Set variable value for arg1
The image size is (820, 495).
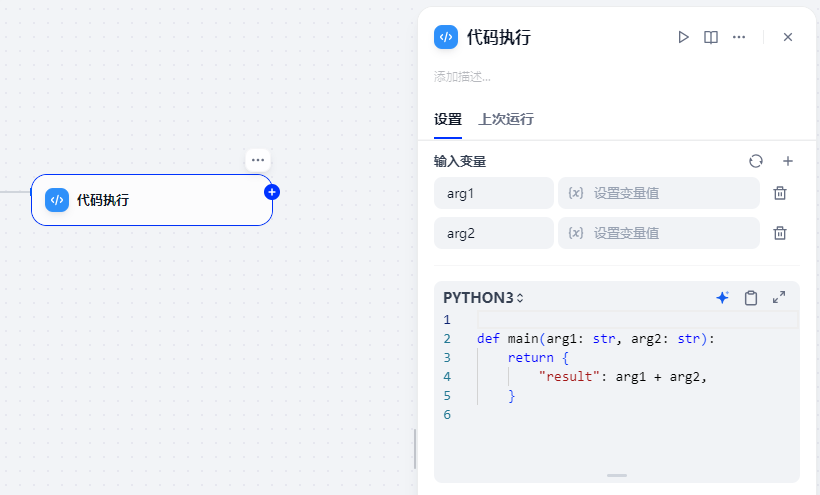(659, 193)
